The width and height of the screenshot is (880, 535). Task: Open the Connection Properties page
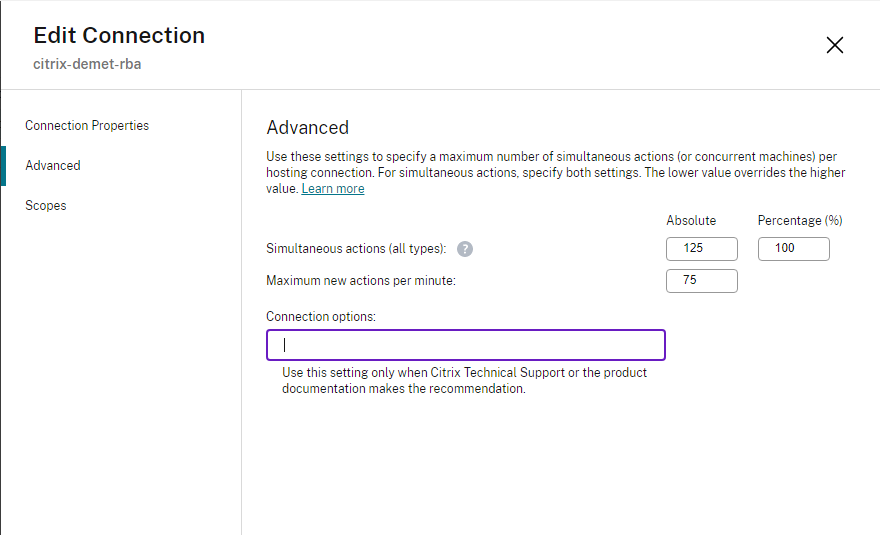coord(87,126)
